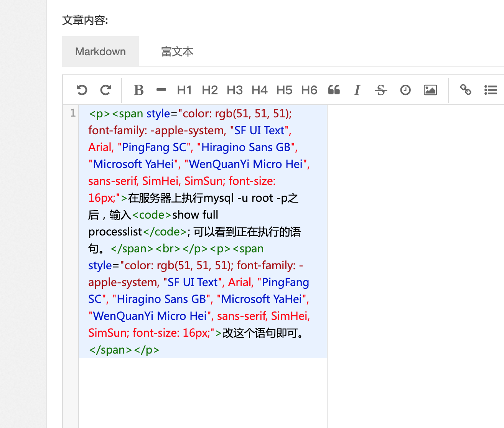Screen dimensions: 504x428
Task: Apply italic formatting
Action: 357,90
